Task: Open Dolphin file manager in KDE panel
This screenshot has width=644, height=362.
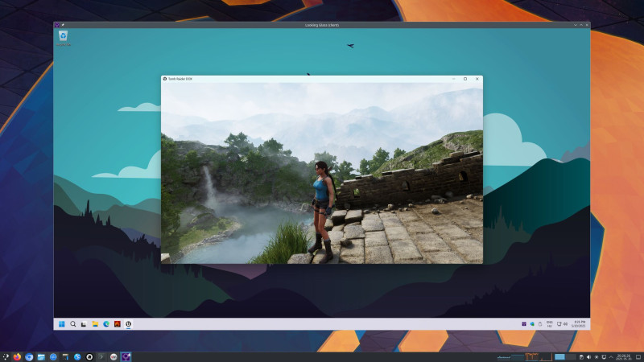Action: click(x=41, y=357)
